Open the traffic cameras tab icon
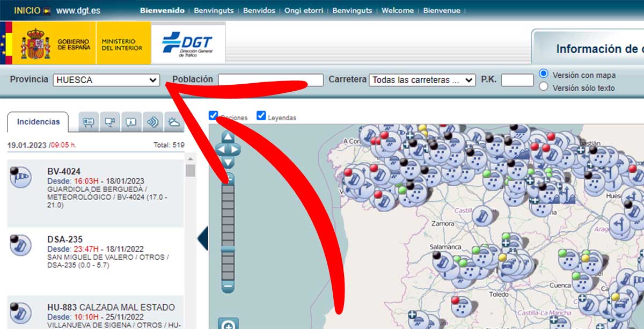 111,122
